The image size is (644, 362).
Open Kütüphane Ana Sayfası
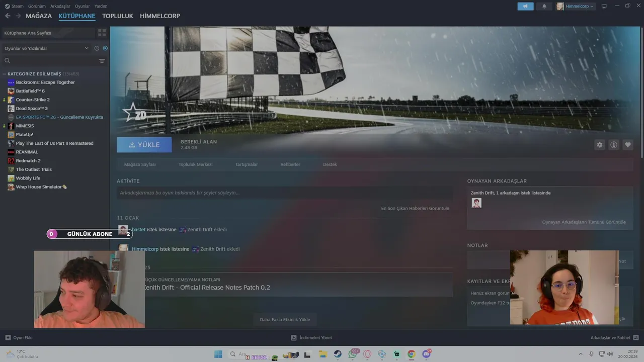(x=48, y=33)
